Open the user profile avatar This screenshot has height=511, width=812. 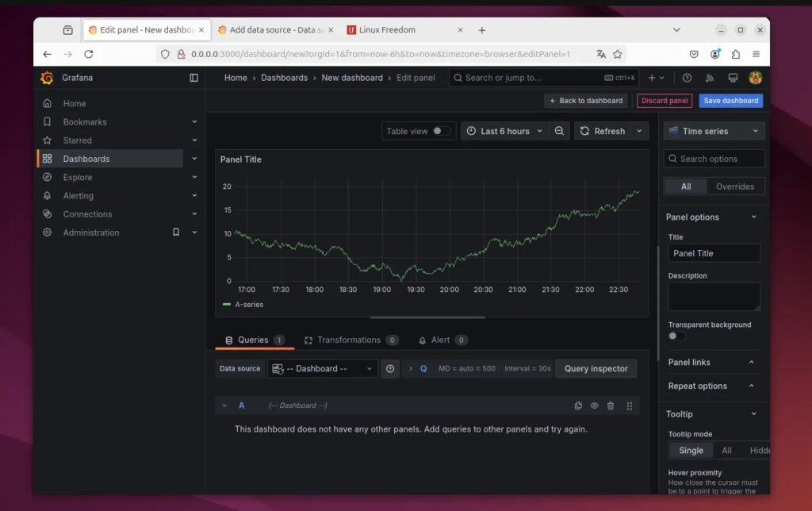click(755, 77)
